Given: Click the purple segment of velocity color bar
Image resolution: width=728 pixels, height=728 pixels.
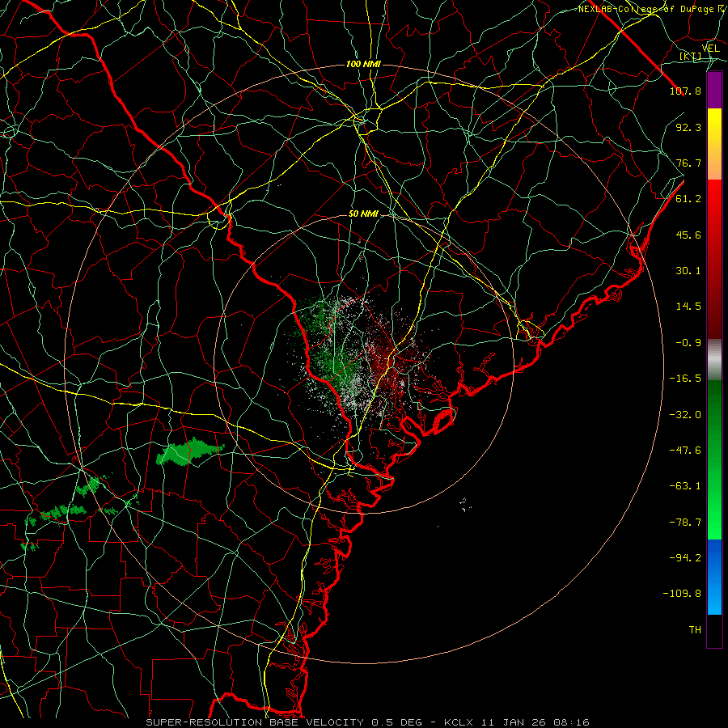Looking at the screenshot, I should pos(714,90).
